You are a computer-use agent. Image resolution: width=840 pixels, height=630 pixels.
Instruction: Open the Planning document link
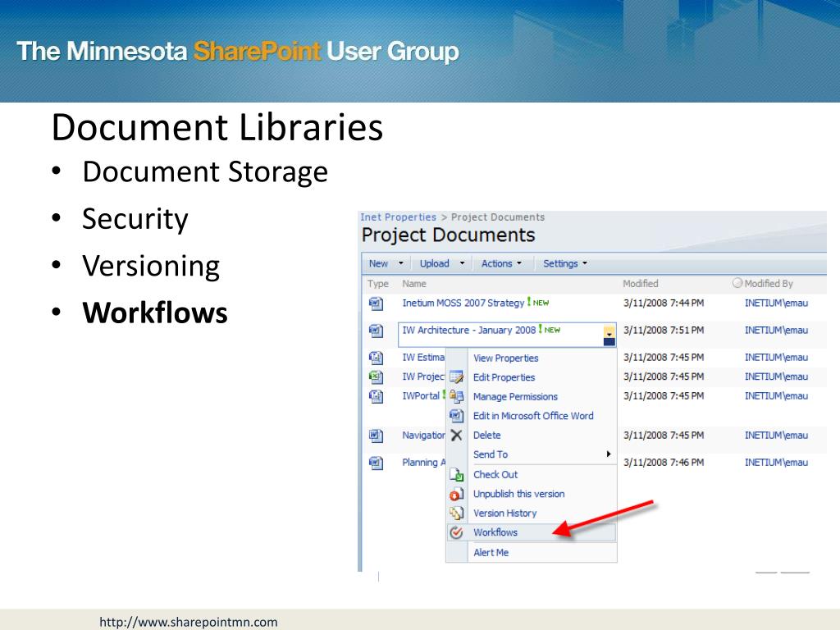(x=423, y=463)
